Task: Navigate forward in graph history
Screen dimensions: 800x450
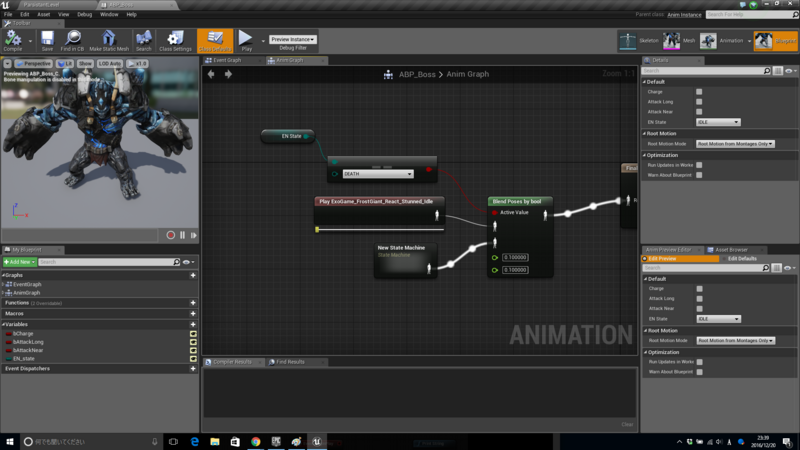Action: coord(229,74)
